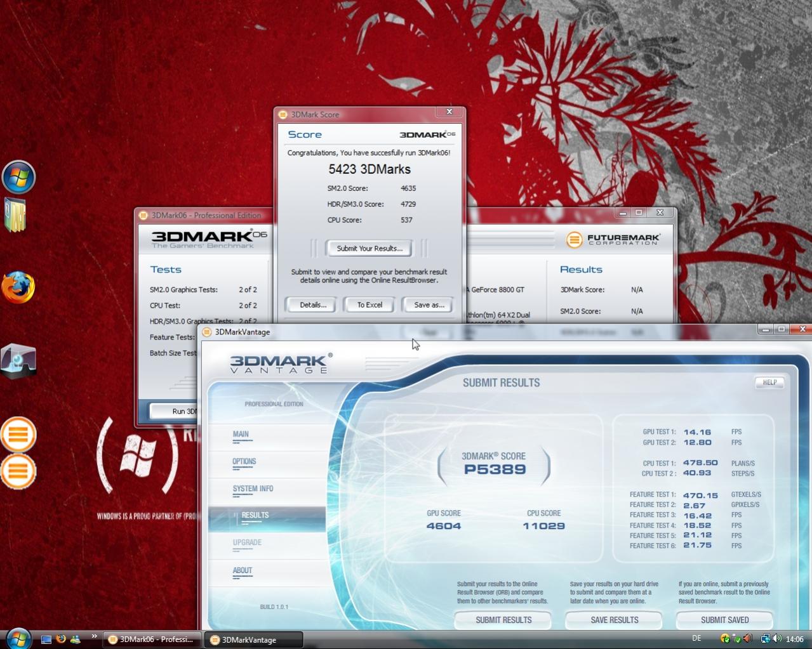Click the red speaker tray icon
This screenshot has height=649, width=812.
[x=747, y=638]
